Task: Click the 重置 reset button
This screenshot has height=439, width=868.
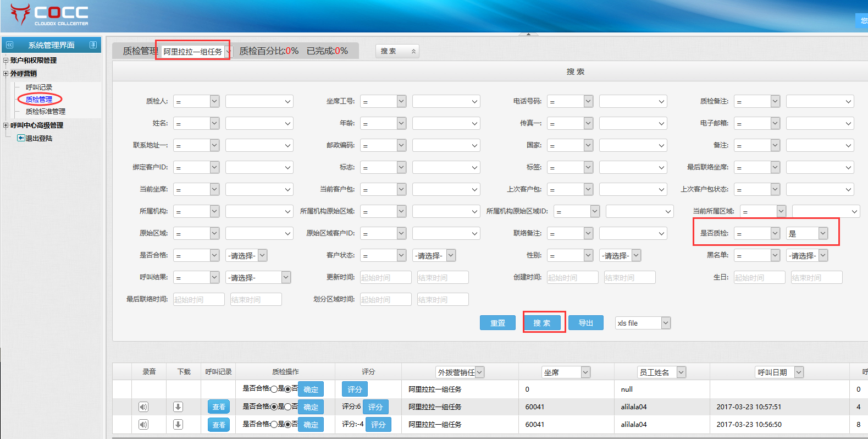Action: click(497, 323)
